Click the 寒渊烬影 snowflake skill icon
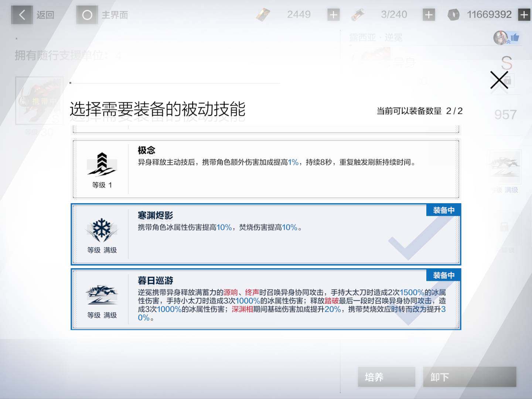Image resolution: width=532 pixels, height=399 pixels. [x=102, y=229]
